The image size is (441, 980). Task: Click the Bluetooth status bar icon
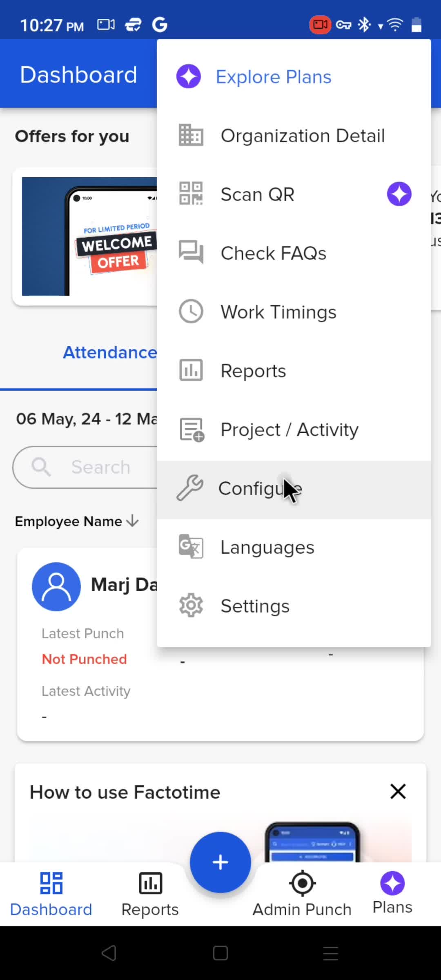364,25
